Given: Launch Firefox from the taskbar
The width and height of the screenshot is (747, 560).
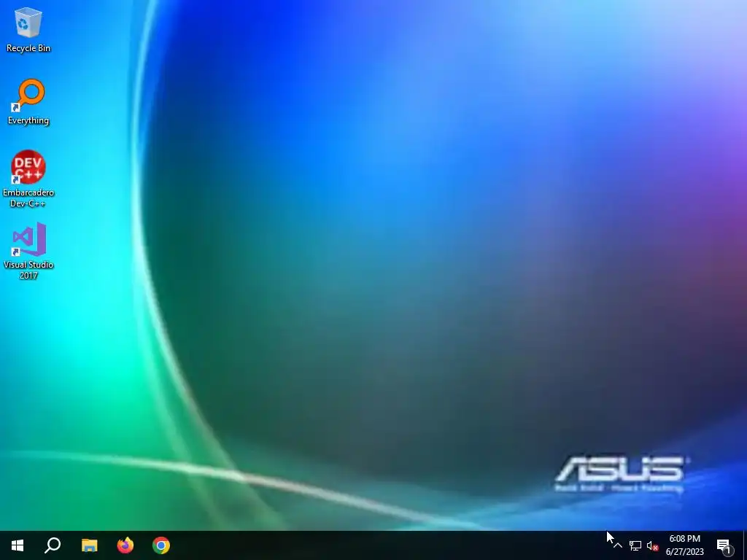Looking at the screenshot, I should [x=125, y=545].
